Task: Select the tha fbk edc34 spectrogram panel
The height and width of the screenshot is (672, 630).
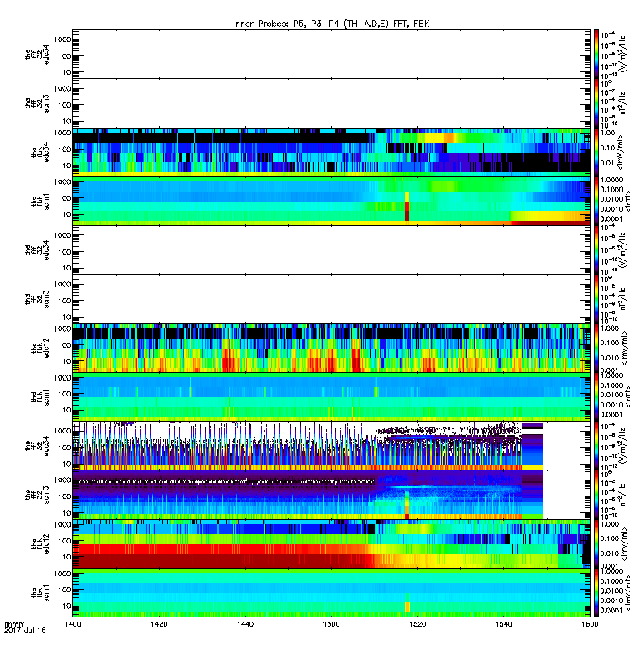Action: (331, 152)
